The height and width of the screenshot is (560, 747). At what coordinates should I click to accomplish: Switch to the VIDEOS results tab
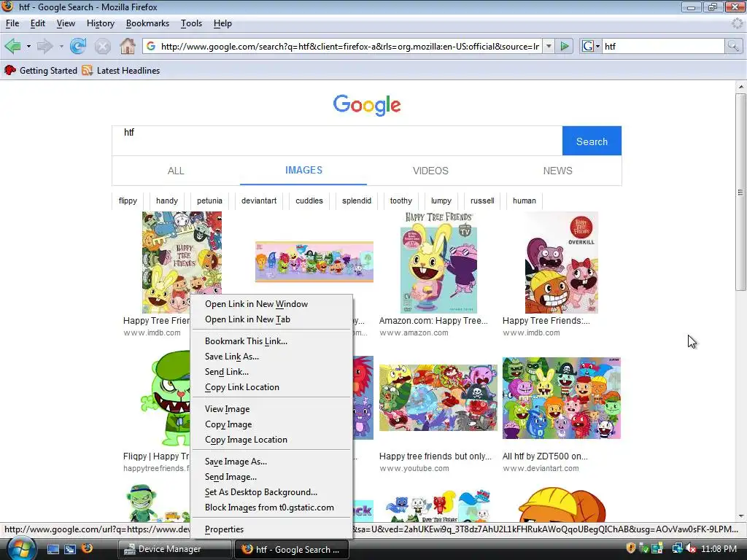[430, 171]
